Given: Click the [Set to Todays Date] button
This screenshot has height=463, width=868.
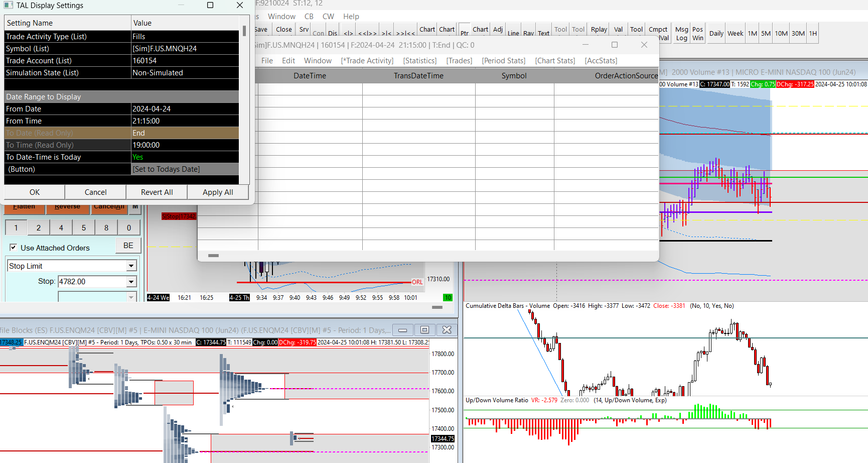Looking at the screenshot, I should pyautogui.click(x=185, y=169).
